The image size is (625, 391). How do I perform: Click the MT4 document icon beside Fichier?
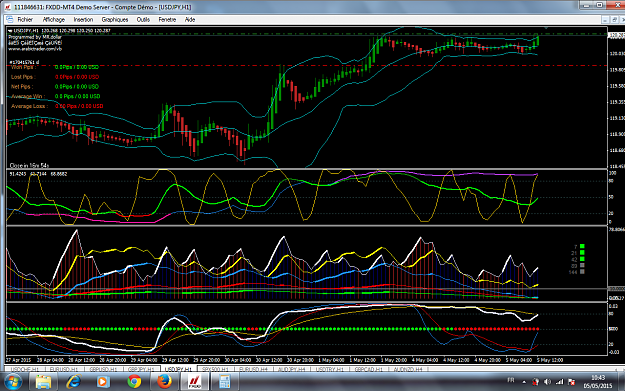point(10,20)
